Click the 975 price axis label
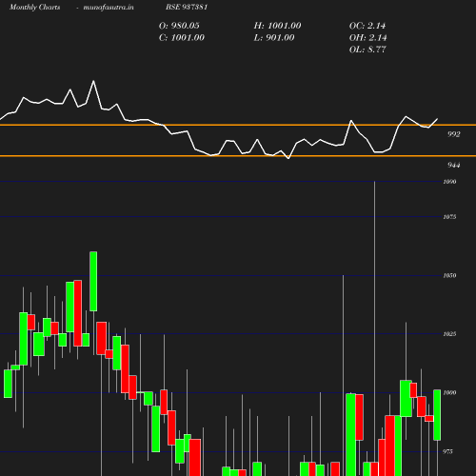The width and height of the screenshot is (476, 476). [447, 451]
